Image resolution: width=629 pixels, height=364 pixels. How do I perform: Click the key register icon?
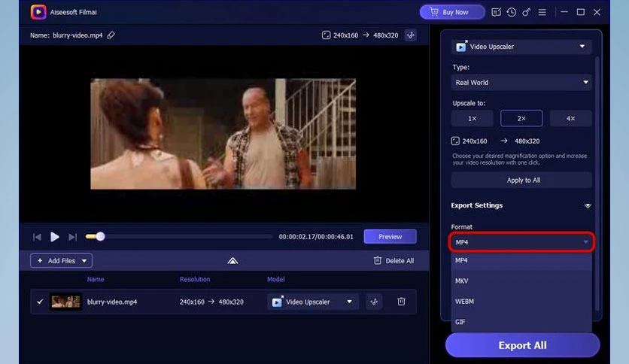[527, 12]
